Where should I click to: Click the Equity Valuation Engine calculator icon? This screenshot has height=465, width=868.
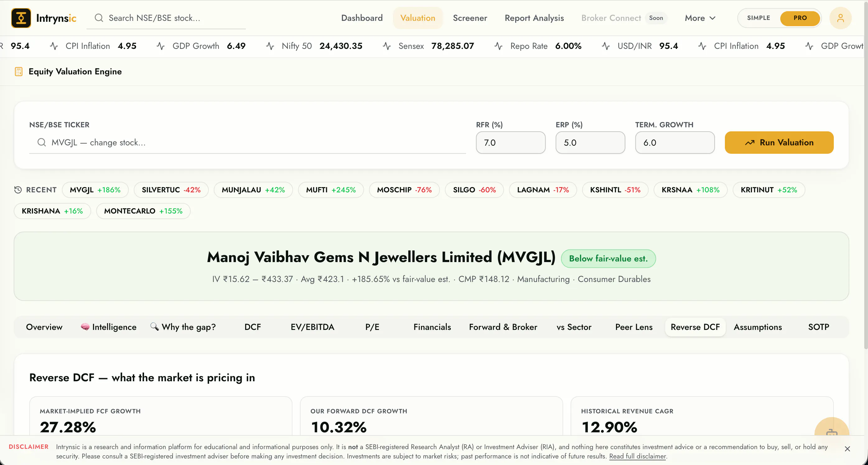point(19,72)
